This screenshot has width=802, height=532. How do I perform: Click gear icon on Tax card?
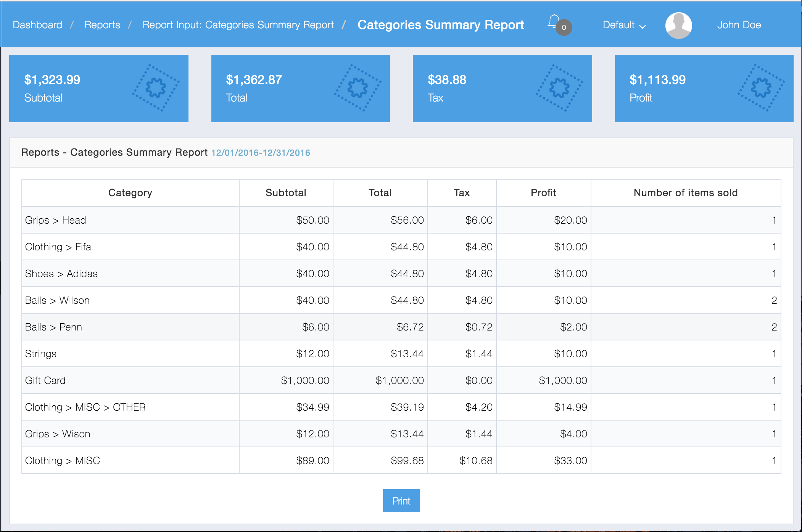tap(559, 88)
